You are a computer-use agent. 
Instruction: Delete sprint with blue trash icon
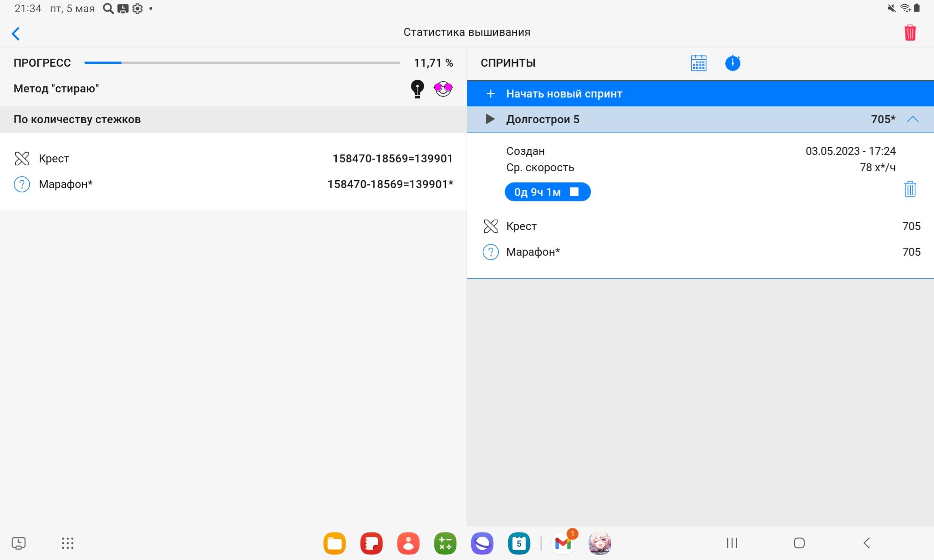point(910,189)
